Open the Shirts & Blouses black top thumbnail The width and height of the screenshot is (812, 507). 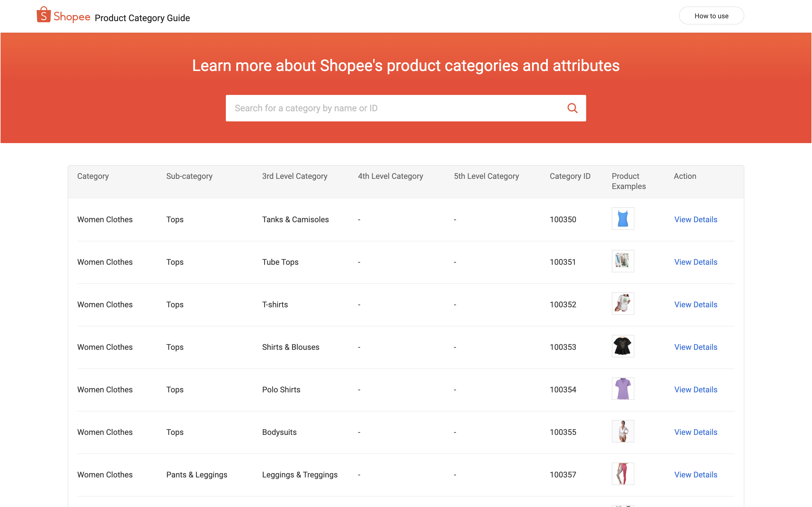pyautogui.click(x=623, y=346)
